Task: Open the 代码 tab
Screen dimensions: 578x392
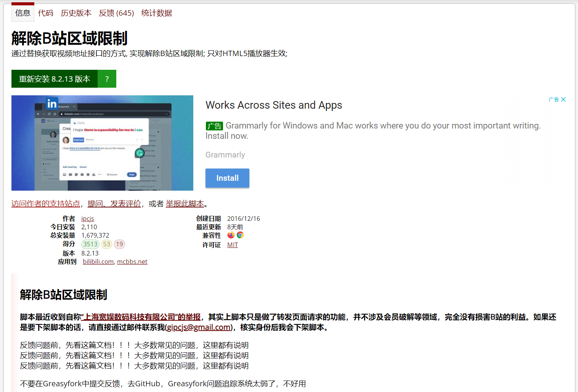Action: tap(45, 13)
